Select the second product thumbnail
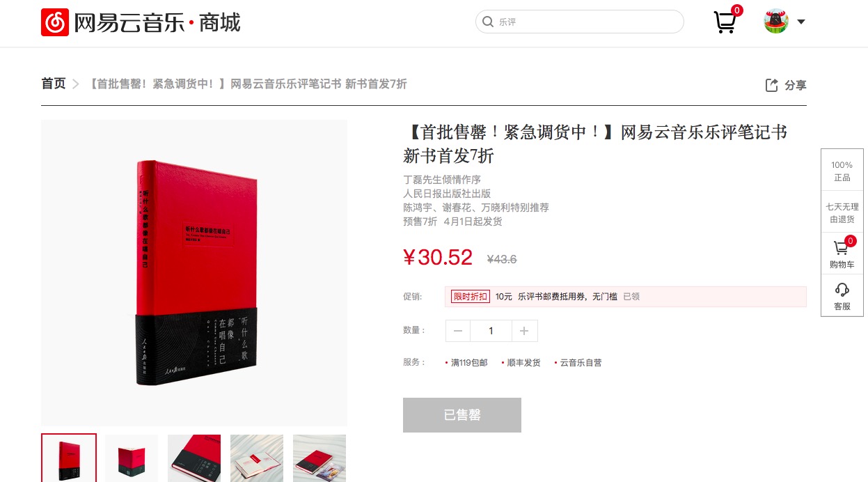Viewport: 868px width, 482px height. point(132,458)
